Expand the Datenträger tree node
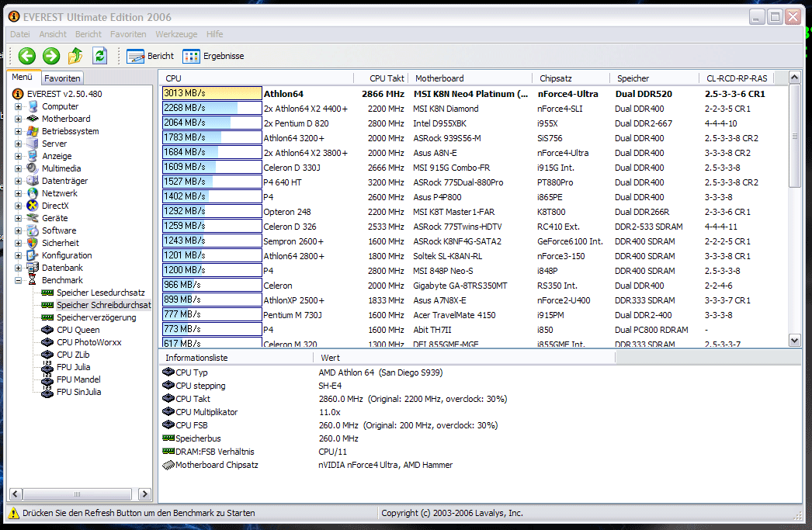 pyautogui.click(x=18, y=181)
